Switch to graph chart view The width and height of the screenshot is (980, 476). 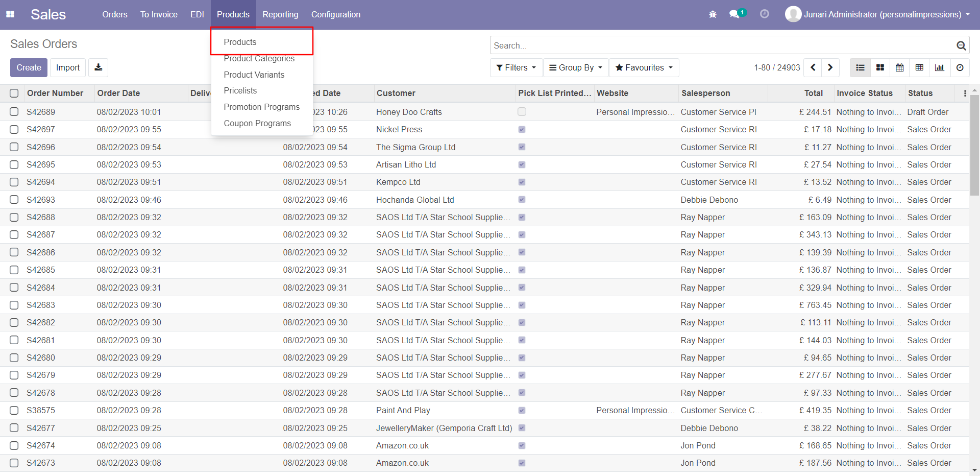click(940, 67)
